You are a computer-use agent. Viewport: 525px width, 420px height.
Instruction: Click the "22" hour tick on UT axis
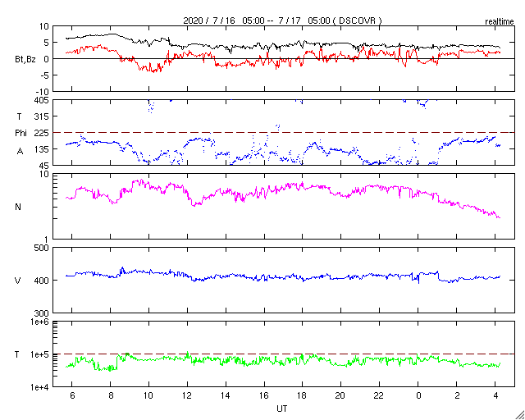point(379,395)
